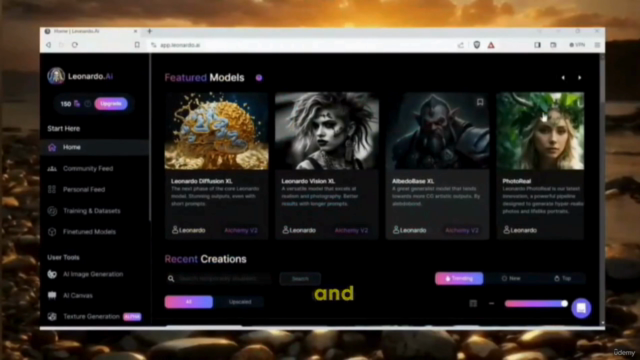Click the share icon in address bar
Screen dimensions: 640x360
(x=461, y=45)
